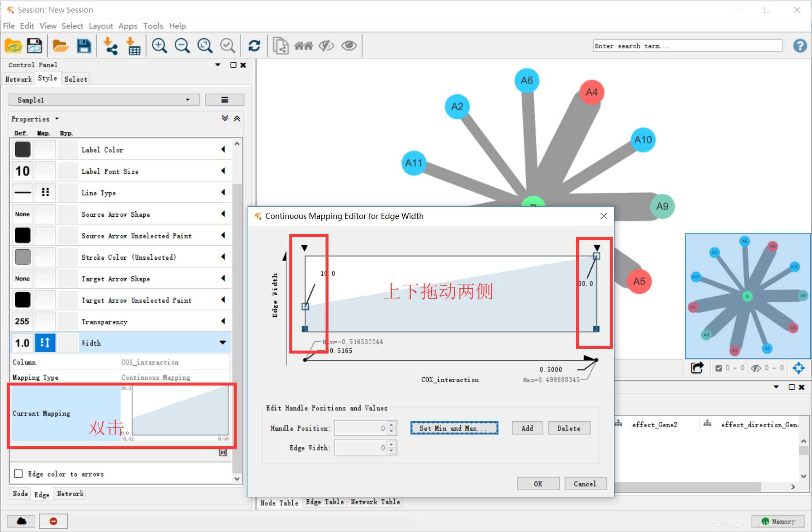Zoom in with magnifier plus icon

(160, 45)
